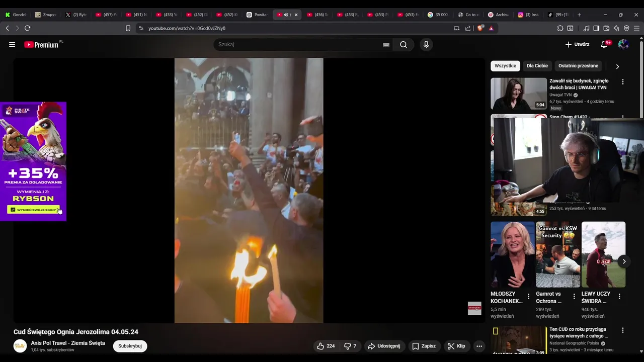Click the magnifier search button
The width and height of the screenshot is (644, 362).
[404, 45]
